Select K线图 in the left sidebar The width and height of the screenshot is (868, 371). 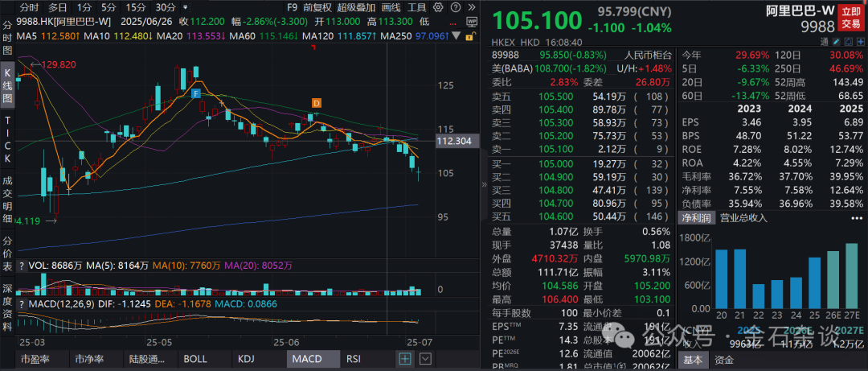pos(7,83)
